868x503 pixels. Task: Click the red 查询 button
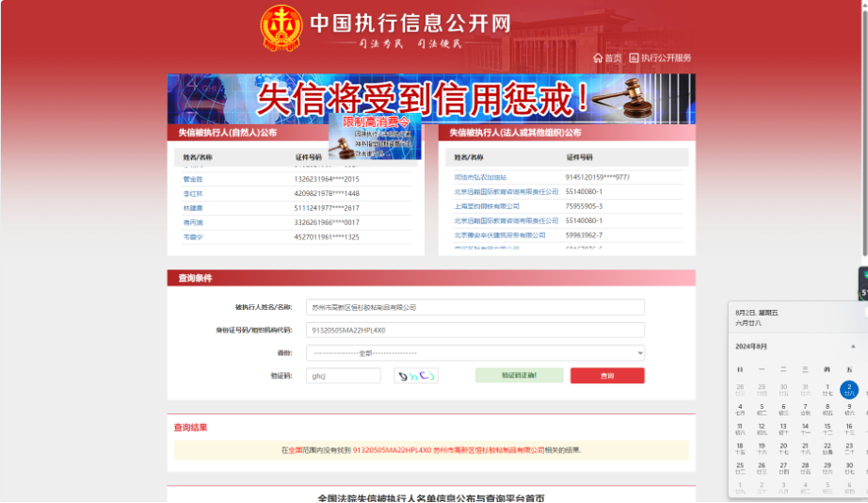607,376
